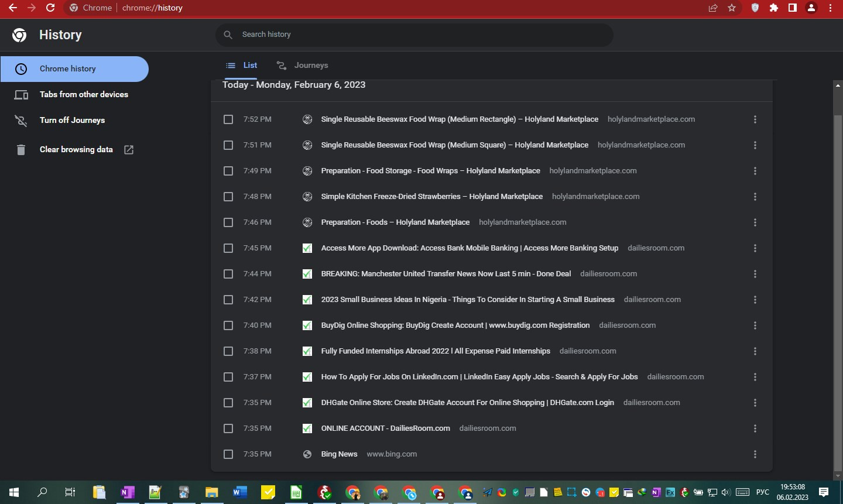843x504 pixels.
Task: Click favicon of Preparation - Foods entry
Action: [x=307, y=222]
